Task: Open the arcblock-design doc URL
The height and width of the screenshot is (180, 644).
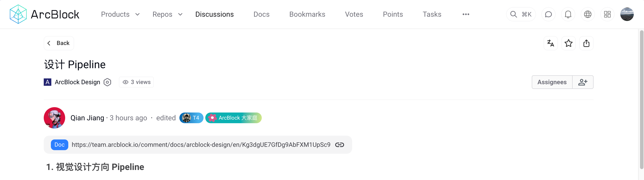Action: [201, 145]
